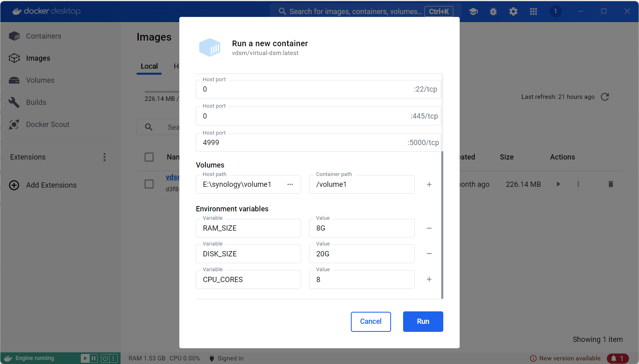Image resolution: width=639 pixels, height=364 pixels.
Task: Remove the RAM_SIZE variable row
Action: 429,228
